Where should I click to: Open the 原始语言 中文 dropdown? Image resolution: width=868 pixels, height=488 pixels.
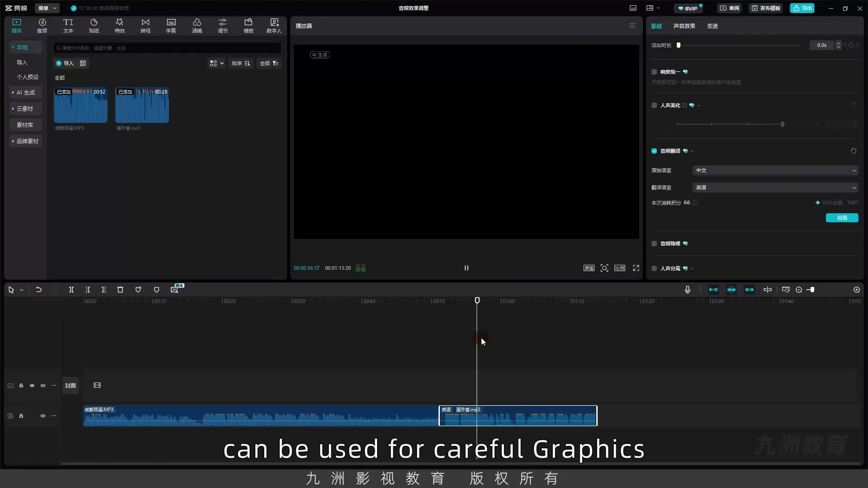point(775,170)
